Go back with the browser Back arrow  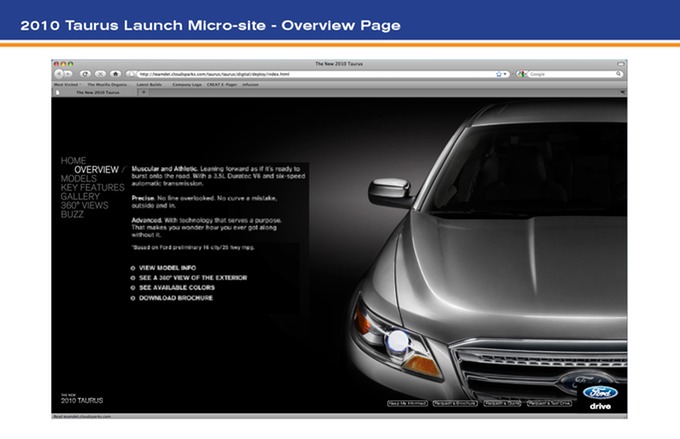[x=59, y=74]
